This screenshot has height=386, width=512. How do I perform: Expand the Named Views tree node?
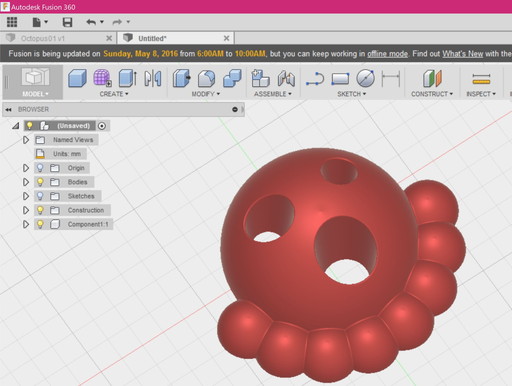click(26, 140)
